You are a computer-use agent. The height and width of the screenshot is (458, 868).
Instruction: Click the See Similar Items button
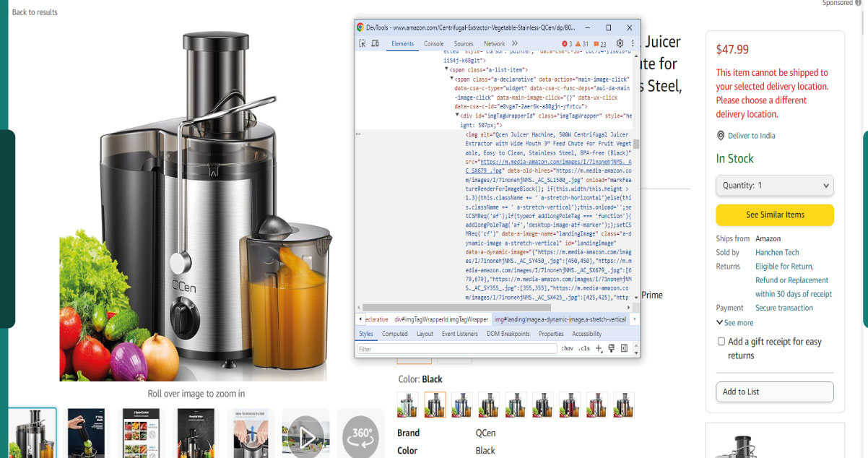tap(774, 215)
